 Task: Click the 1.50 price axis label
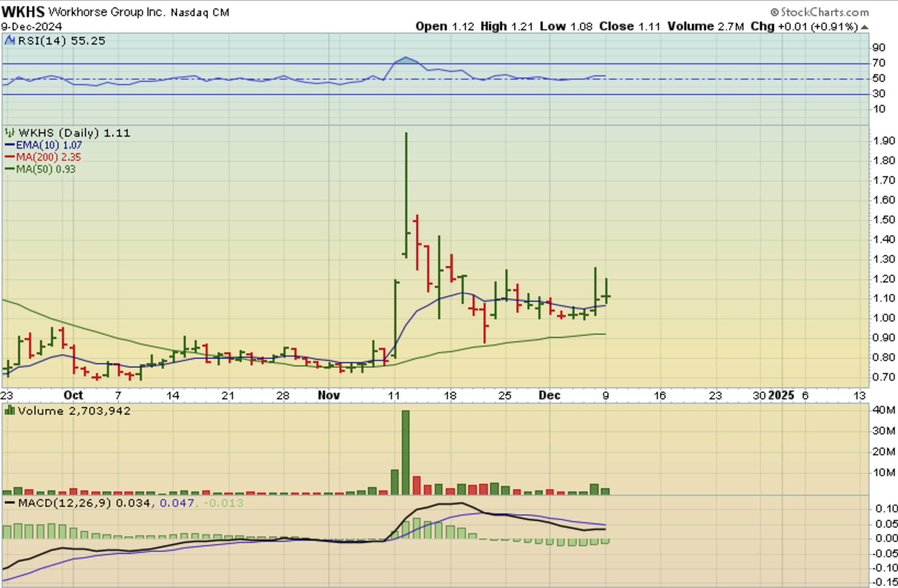coord(883,220)
